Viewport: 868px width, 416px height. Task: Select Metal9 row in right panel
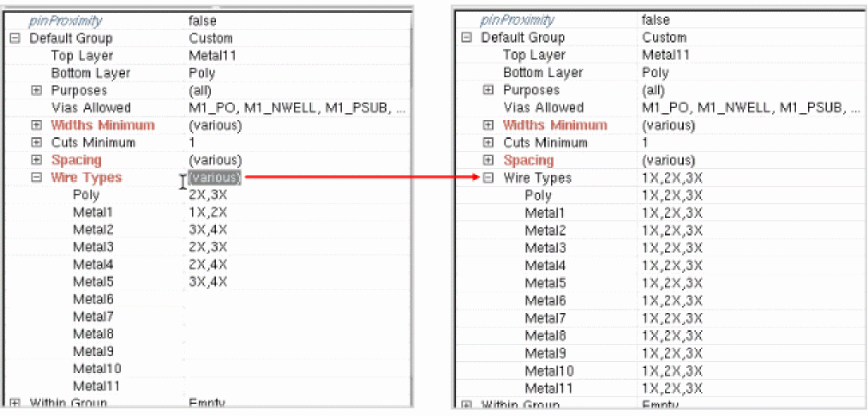point(658,353)
